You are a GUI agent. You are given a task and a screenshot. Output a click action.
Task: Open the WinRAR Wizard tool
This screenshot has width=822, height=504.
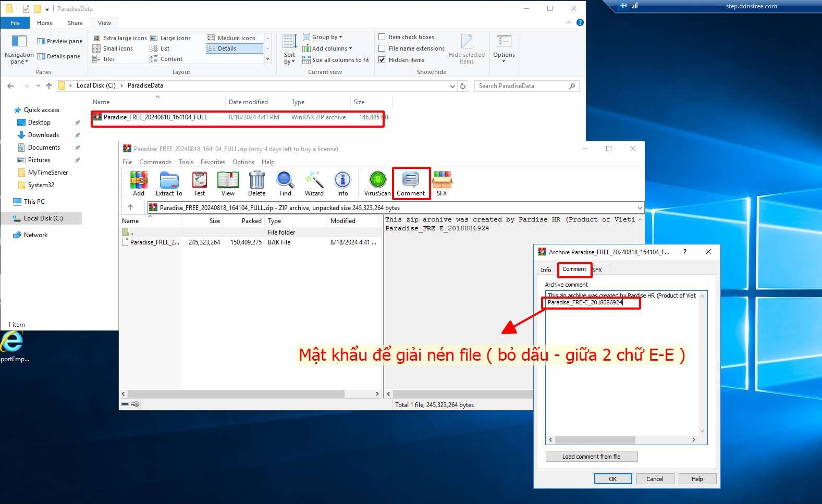314,183
